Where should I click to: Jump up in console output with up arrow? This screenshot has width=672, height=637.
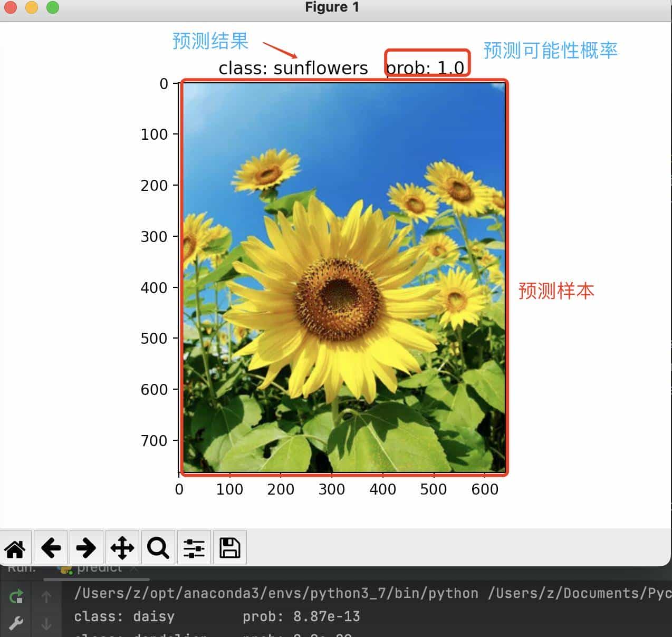[45, 596]
